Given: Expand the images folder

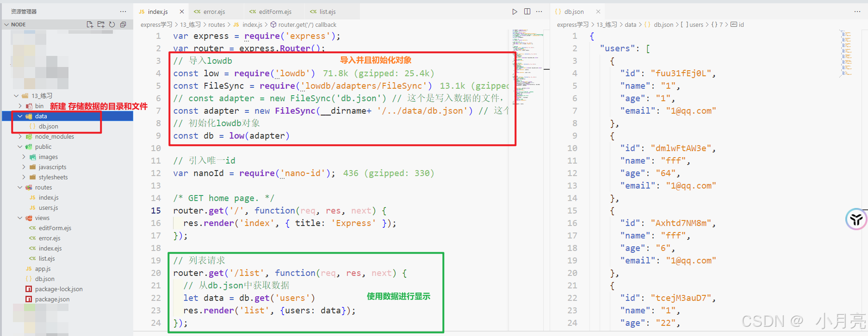Looking at the screenshot, I should click(x=24, y=157).
